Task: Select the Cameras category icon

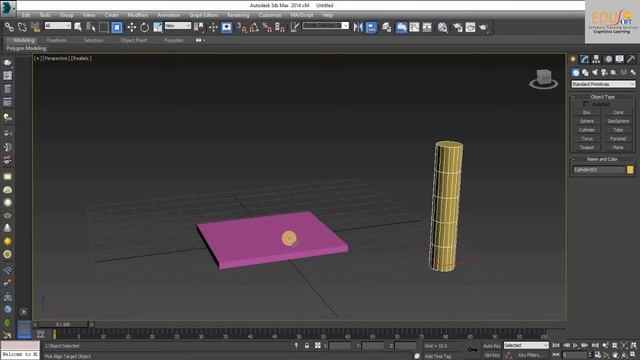Action: click(x=604, y=72)
